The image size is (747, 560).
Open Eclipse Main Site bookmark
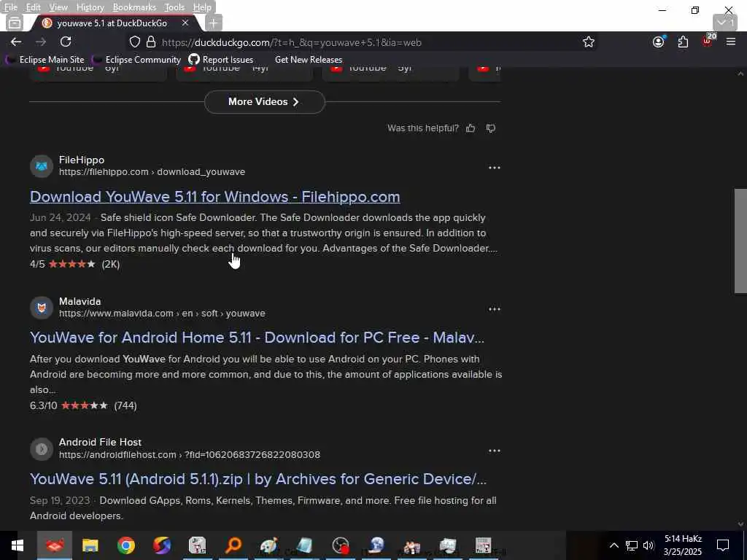44,60
